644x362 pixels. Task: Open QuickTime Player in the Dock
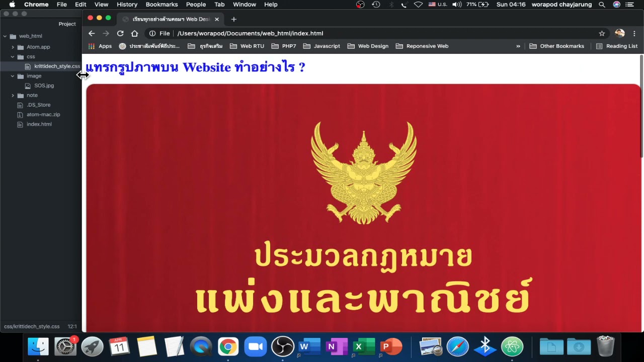(201, 346)
